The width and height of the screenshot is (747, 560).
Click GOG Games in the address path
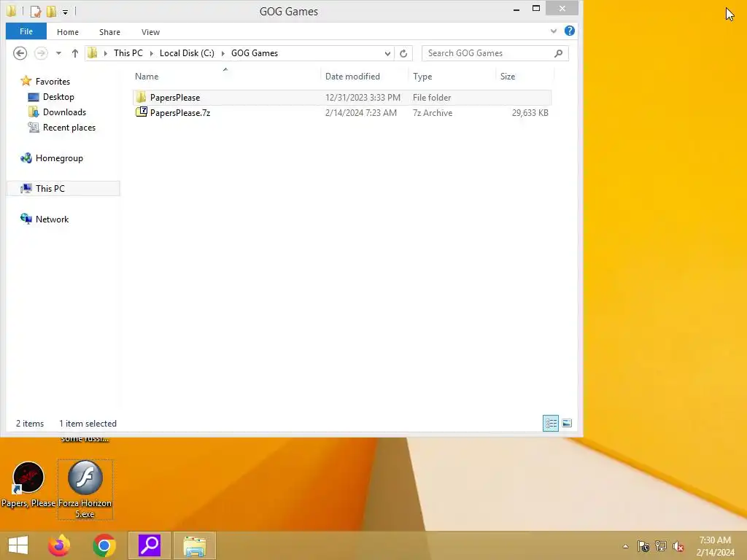[x=255, y=52]
